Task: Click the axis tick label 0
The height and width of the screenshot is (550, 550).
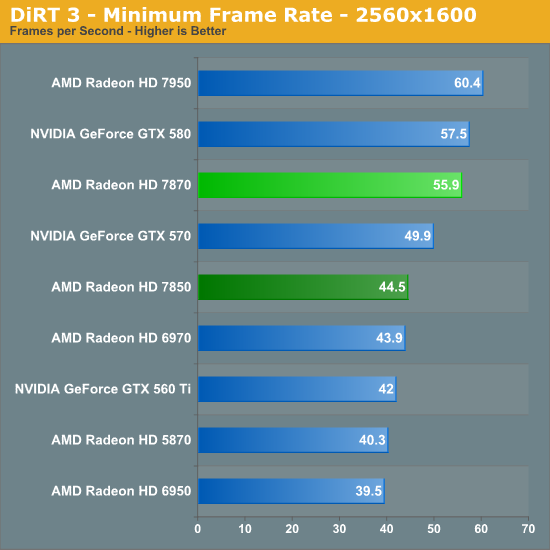Action: [x=198, y=529]
